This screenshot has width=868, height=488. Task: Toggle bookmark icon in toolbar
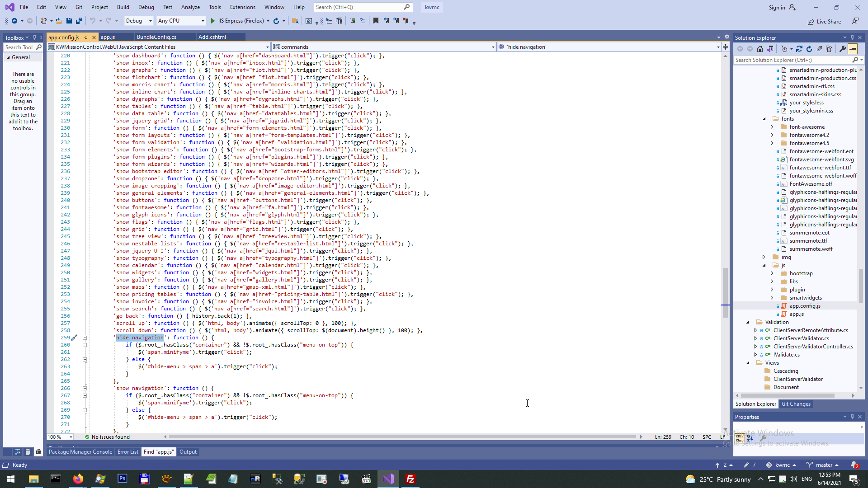click(376, 21)
